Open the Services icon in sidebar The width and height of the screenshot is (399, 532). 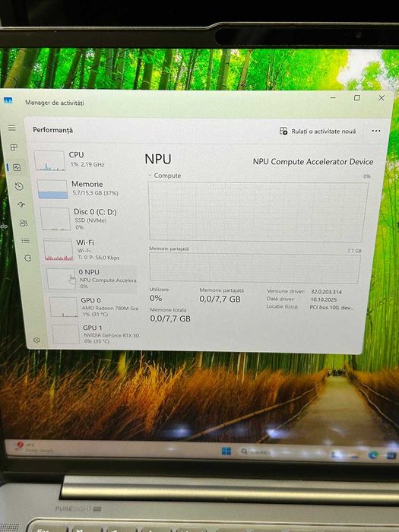click(x=28, y=258)
